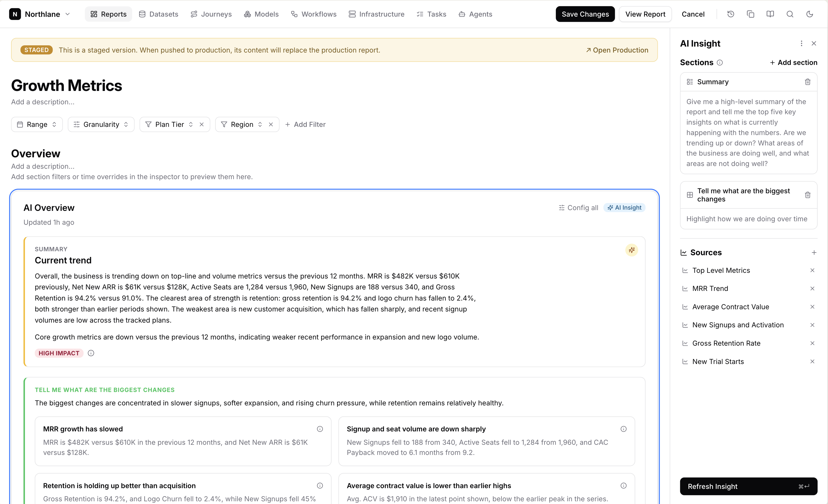
Task: Click info icon next to Sections heading
Action: coord(719,62)
